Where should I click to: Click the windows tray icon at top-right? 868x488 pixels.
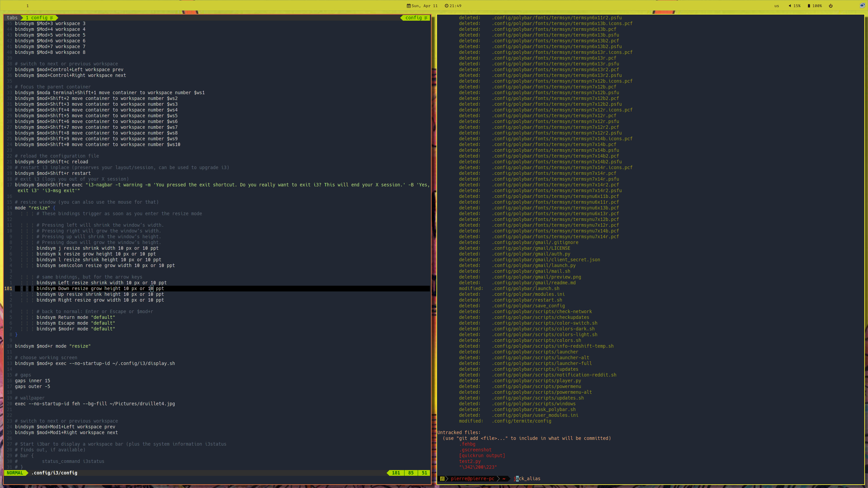tap(862, 5)
